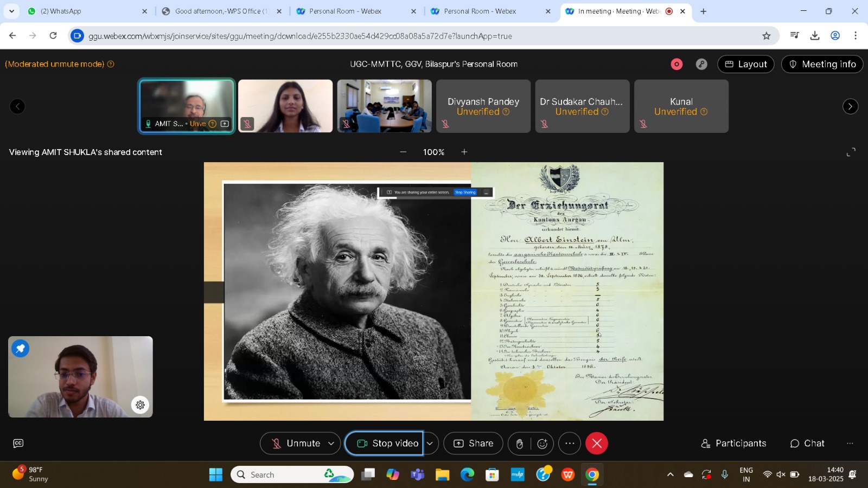Open Meeting info panel
The height and width of the screenshot is (488, 868).
click(x=822, y=64)
